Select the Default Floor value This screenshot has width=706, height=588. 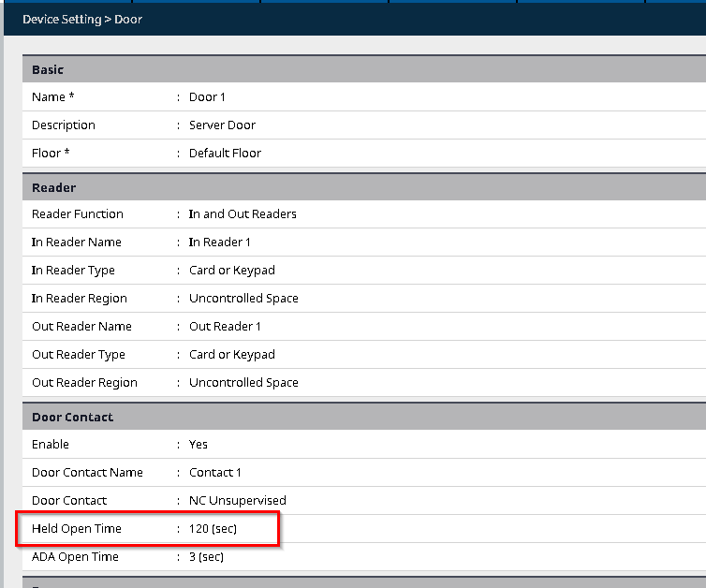coord(225,154)
